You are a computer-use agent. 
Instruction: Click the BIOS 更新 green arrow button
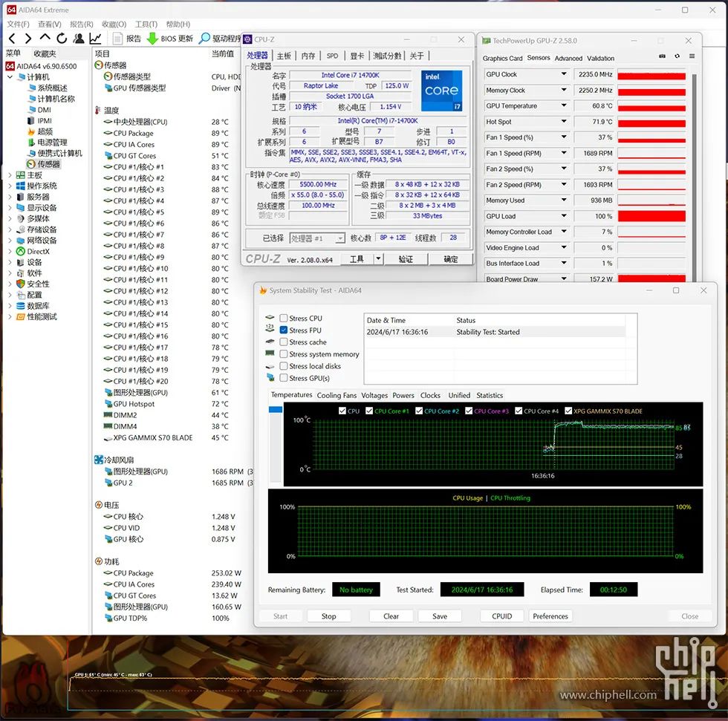coord(169,39)
